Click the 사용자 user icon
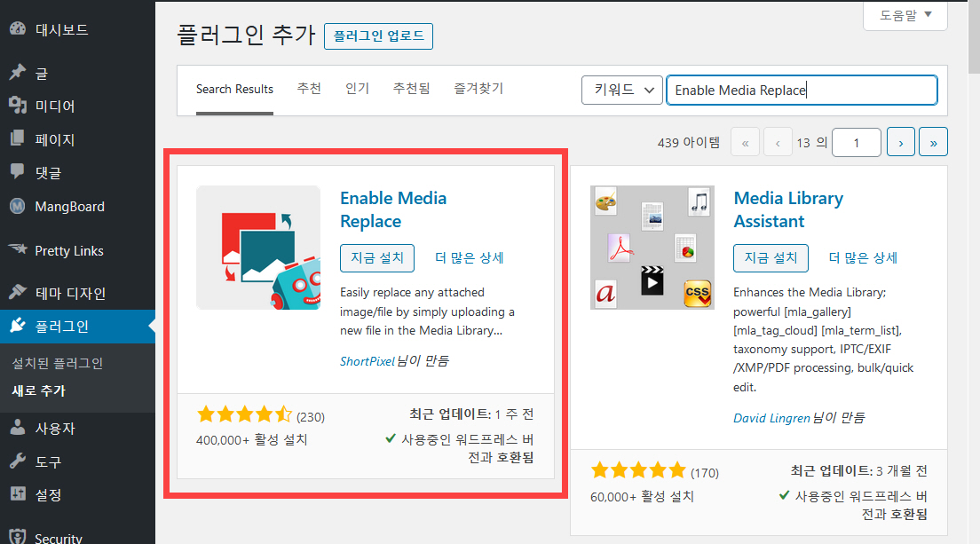Screen dimensions: 980x544 tap(18, 428)
